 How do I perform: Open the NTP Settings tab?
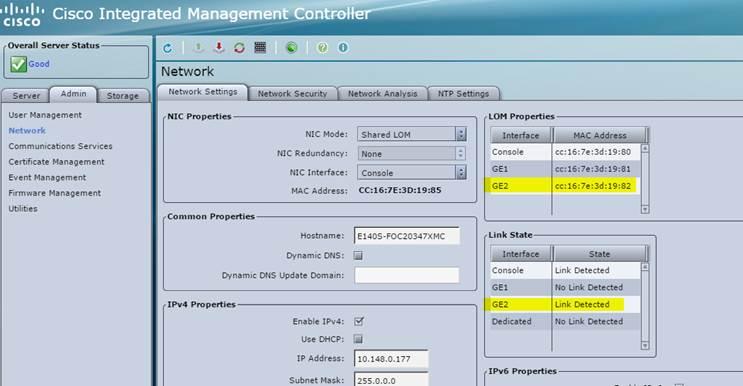pos(463,94)
